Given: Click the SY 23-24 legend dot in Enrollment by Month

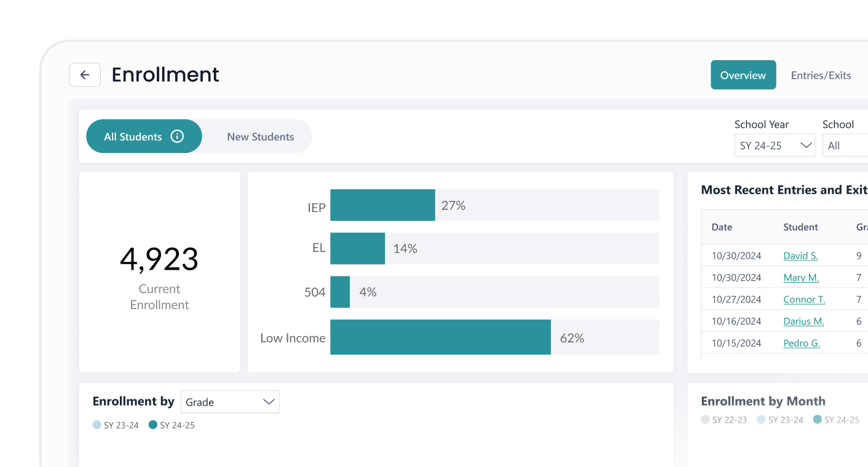Looking at the screenshot, I should point(761,420).
